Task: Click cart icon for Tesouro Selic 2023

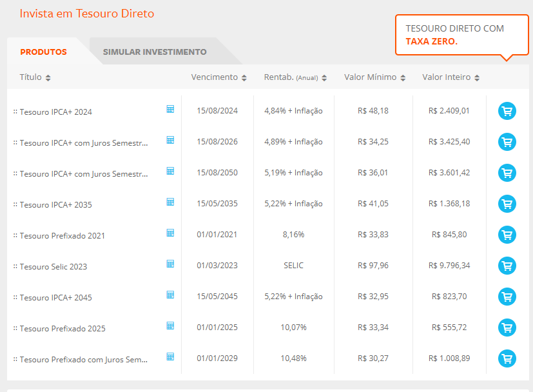Action: tap(507, 266)
